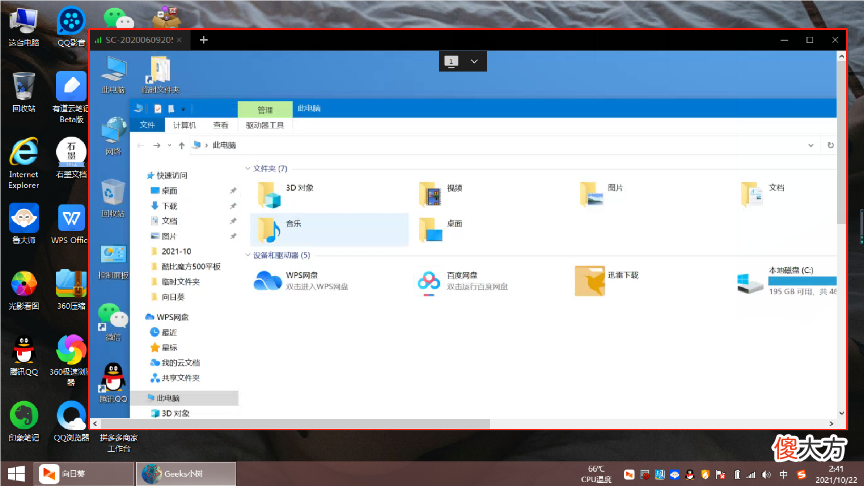Open 360压缩 on the host desktop
This screenshot has height=486, width=864.
[x=71, y=290]
